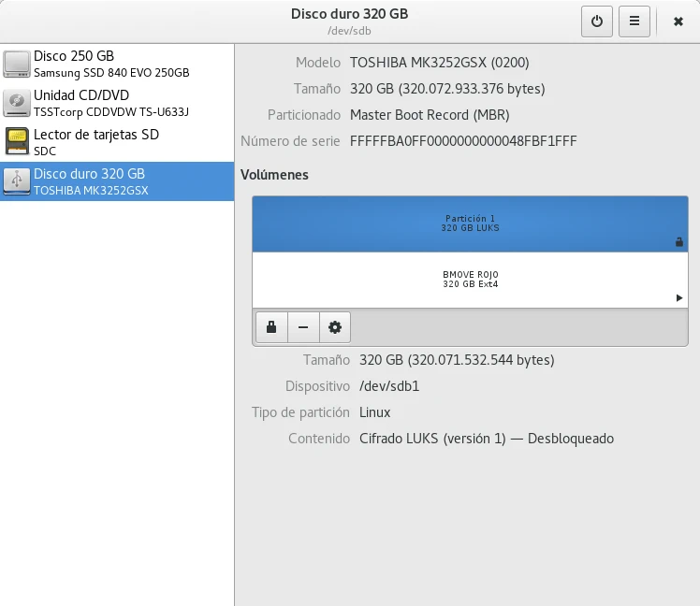Select Disco duro 320 GB entry text
Viewport: 700px width, 606px height.
[89, 174]
